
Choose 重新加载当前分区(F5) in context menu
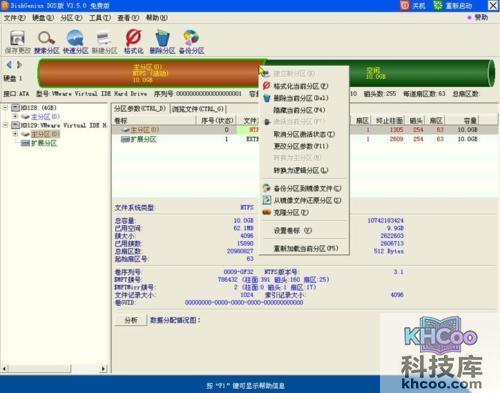304,248
